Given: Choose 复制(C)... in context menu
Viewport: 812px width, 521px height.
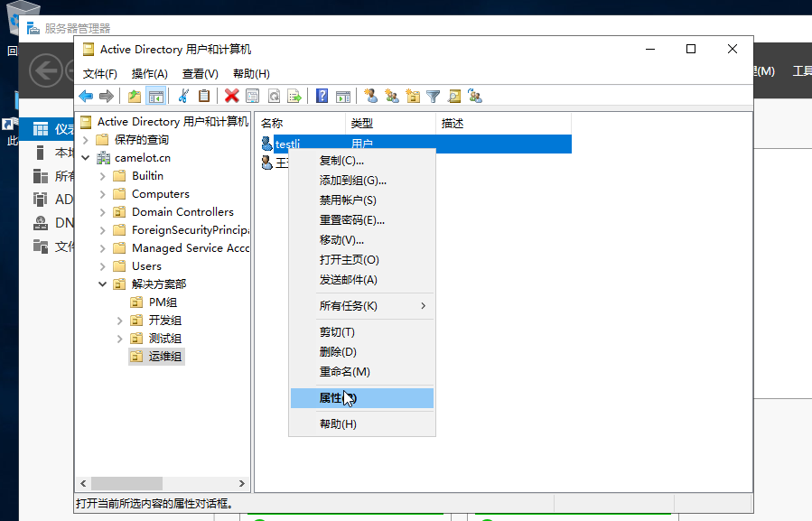Looking at the screenshot, I should [x=362, y=161].
